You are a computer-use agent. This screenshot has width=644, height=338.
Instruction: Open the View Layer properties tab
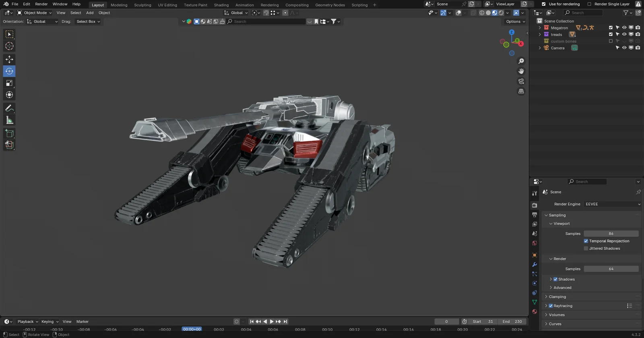click(535, 224)
